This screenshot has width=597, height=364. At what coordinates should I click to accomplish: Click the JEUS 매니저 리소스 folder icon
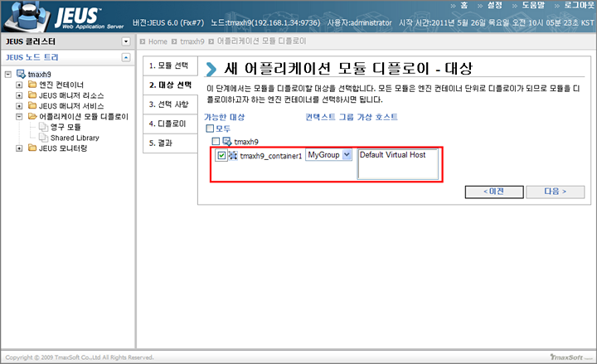point(32,95)
